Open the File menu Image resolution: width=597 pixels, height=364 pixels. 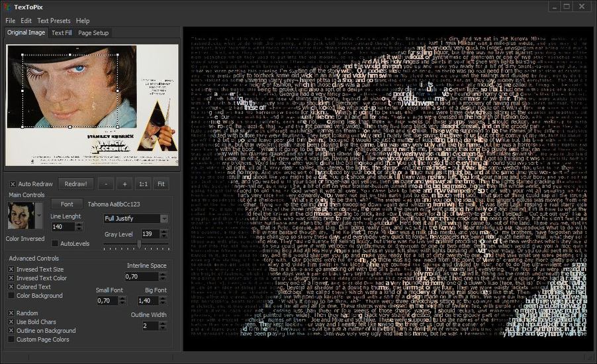11,21
